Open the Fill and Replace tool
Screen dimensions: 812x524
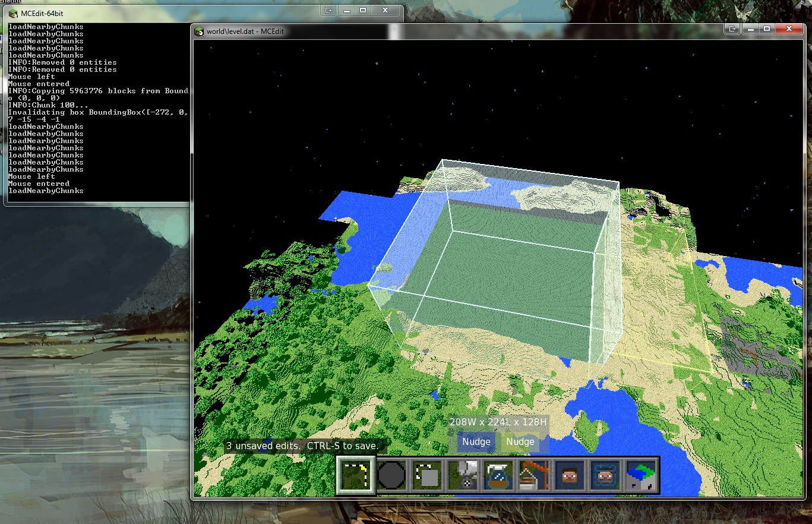coord(463,475)
